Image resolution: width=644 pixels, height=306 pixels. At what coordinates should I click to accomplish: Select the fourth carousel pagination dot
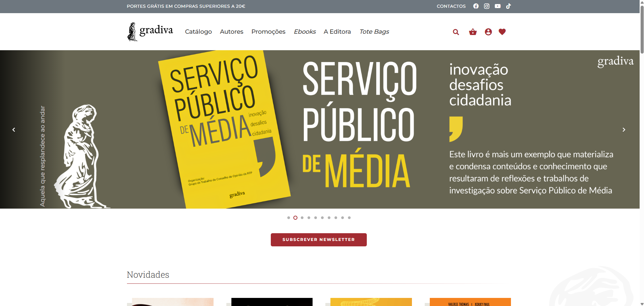point(309,218)
